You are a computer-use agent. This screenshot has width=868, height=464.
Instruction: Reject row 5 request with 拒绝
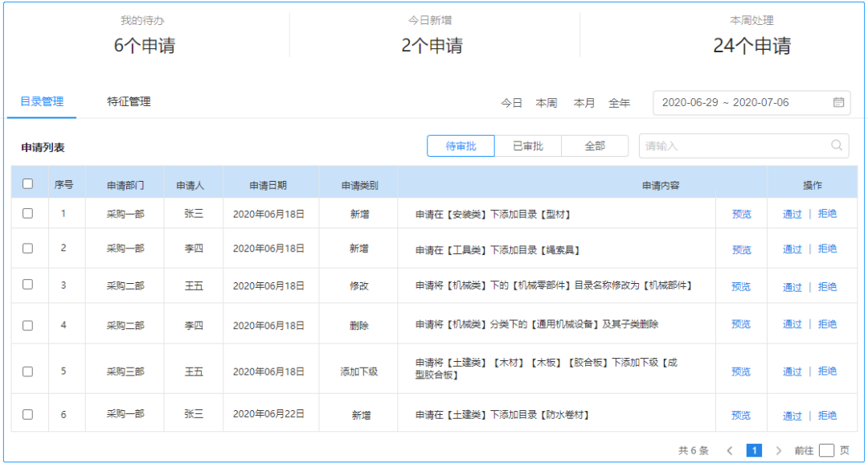827,372
